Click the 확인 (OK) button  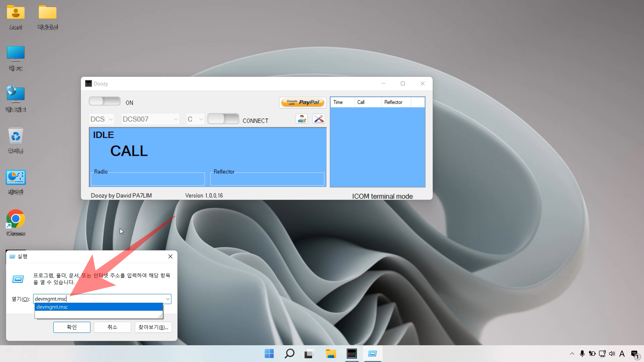(72, 327)
